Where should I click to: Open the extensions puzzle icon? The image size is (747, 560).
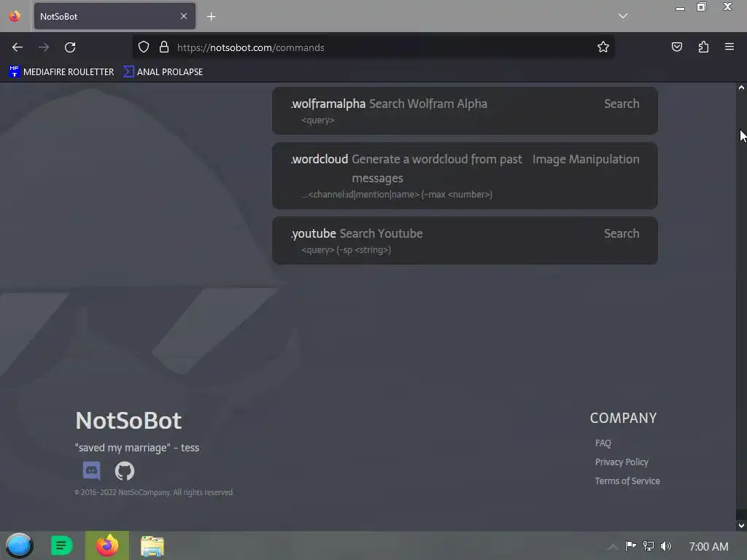point(703,47)
